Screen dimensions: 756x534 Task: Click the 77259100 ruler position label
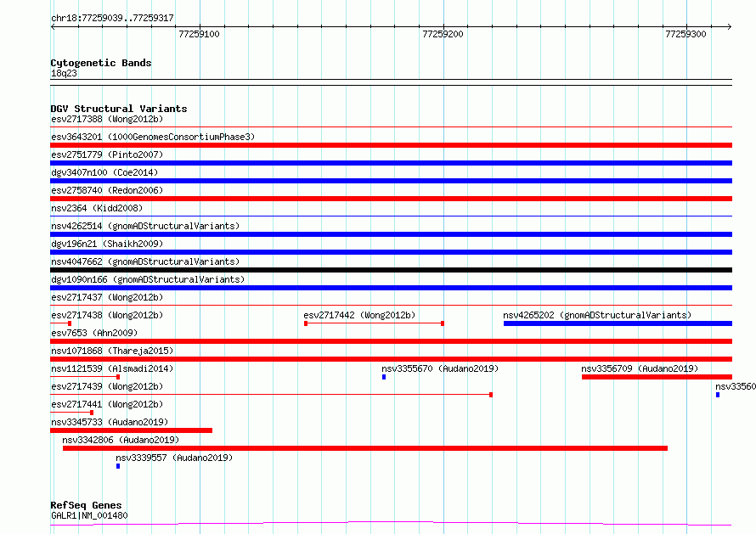click(x=199, y=34)
